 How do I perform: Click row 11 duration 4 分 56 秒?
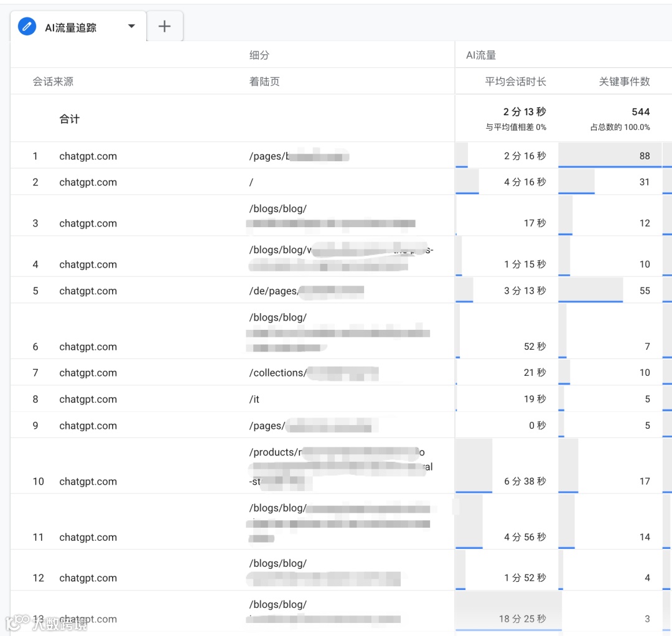(525, 537)
